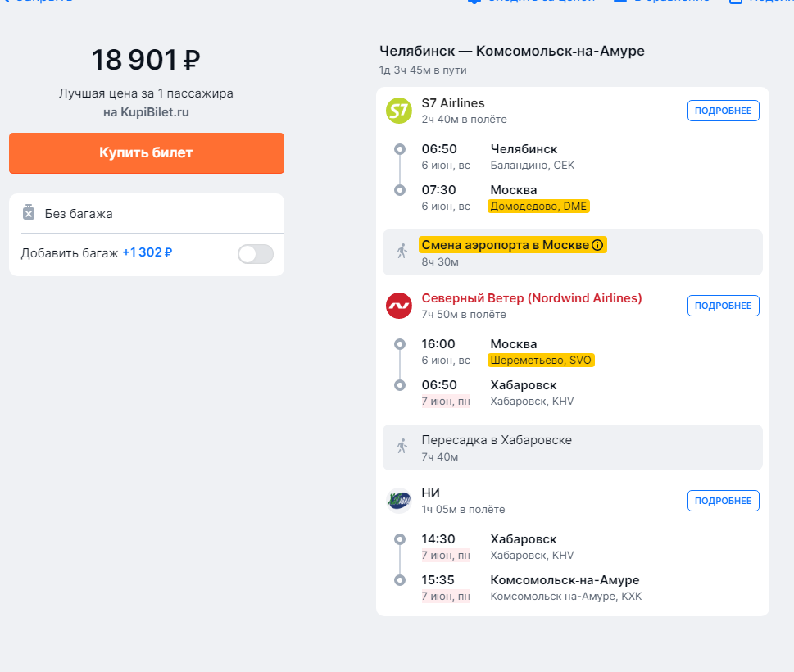Click the НИ airline logo
Screen dimensions: 794x672
point(398,500)
